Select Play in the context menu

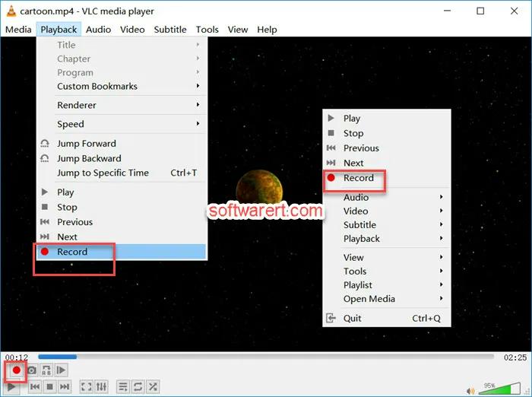click(387, 118)
